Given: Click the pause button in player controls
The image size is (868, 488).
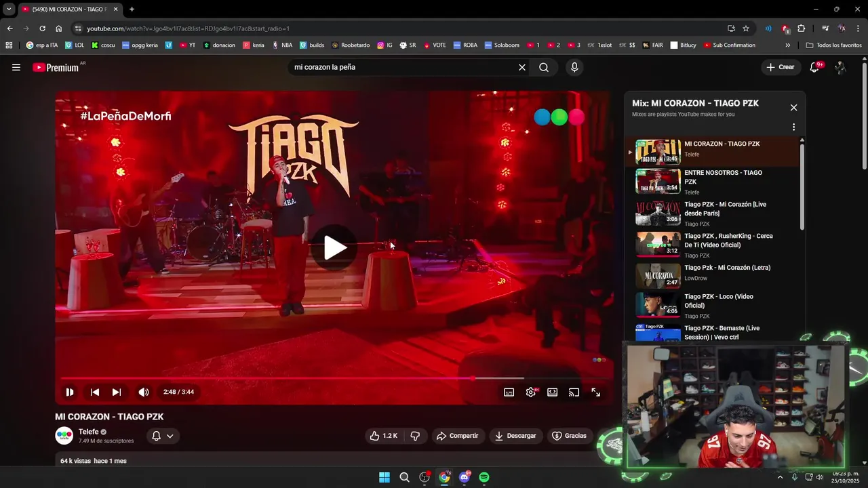Looking at the screenshot, I should click(69, 392).
